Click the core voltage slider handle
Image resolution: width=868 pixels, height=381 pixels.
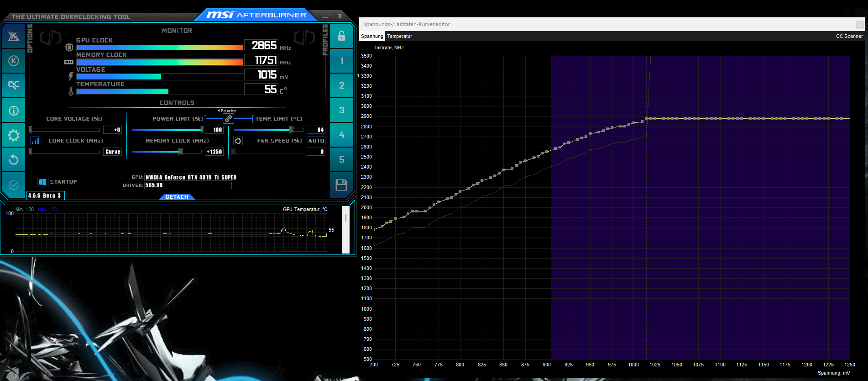coord(30,130)
